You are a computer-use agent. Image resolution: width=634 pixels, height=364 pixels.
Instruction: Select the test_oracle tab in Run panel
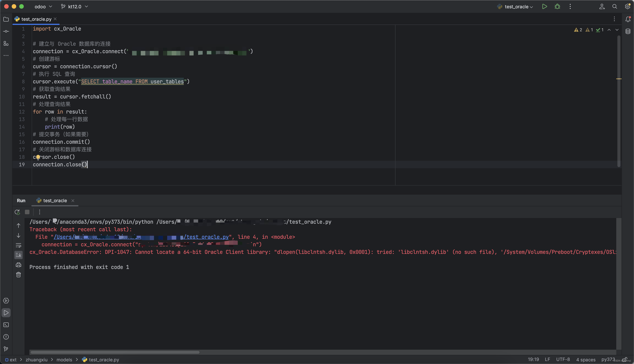point(55,200)
